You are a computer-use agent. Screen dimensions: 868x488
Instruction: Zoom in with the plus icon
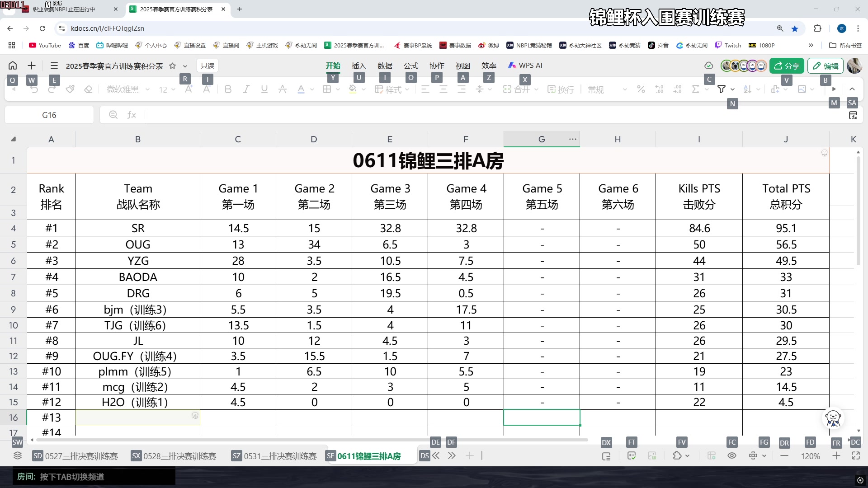[836, 455]
